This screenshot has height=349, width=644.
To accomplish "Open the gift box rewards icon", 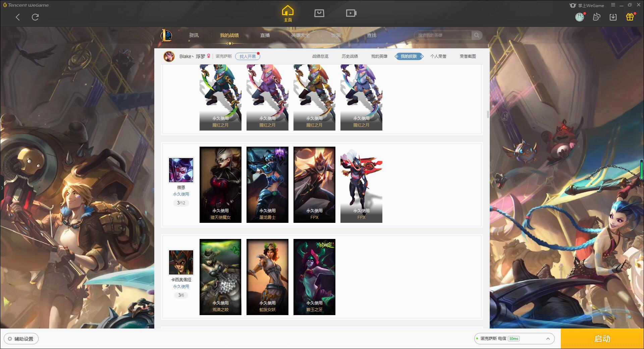I will pyautogui.click(x=630, y=17).
